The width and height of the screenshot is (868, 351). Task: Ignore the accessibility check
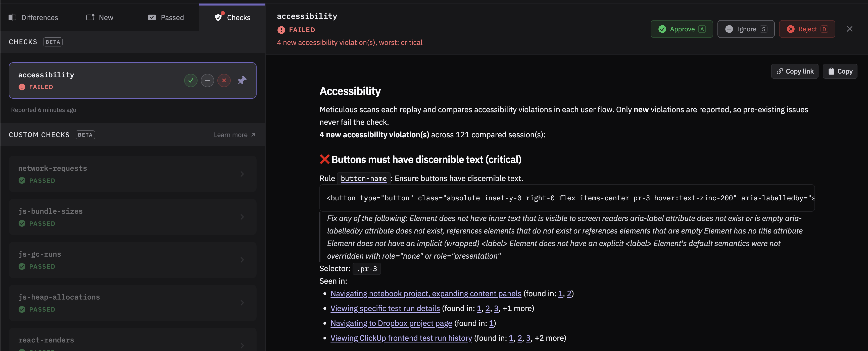point(746,29)
